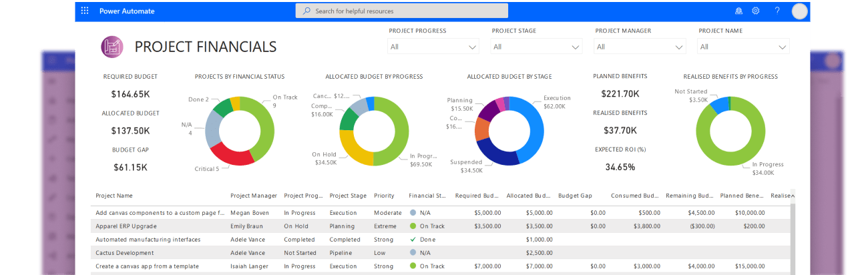
Task: Click the $61.15K budget gap value
Action: pos(131,168)
